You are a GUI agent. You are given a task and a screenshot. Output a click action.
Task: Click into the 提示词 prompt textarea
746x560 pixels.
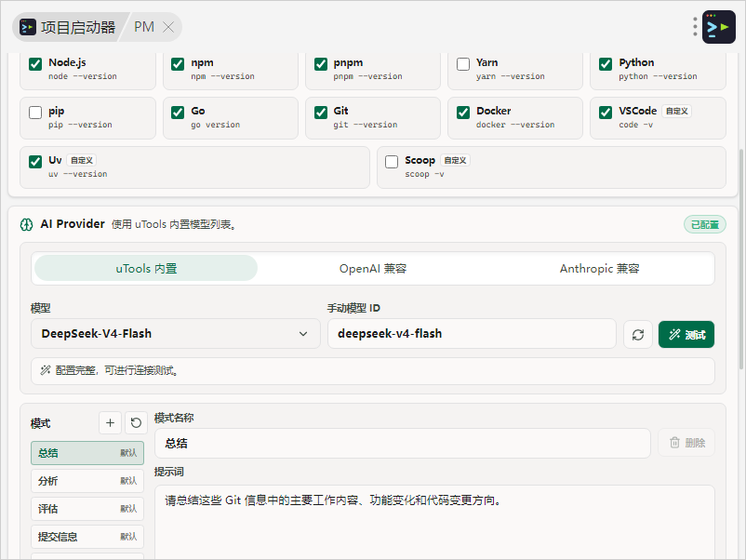click(x=434, y=523)
